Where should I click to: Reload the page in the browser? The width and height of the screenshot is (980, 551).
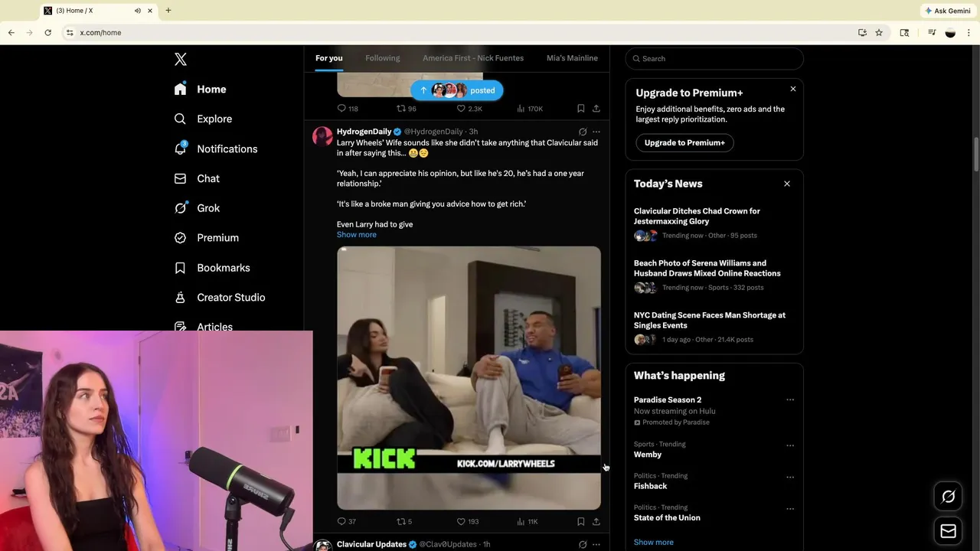[x=47, y=33]
